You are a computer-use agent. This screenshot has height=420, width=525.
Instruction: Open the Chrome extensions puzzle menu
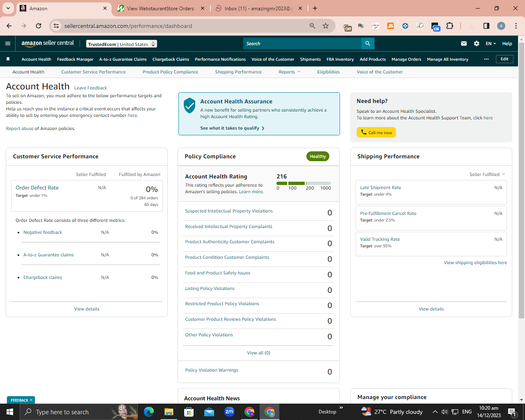(450, 26)
